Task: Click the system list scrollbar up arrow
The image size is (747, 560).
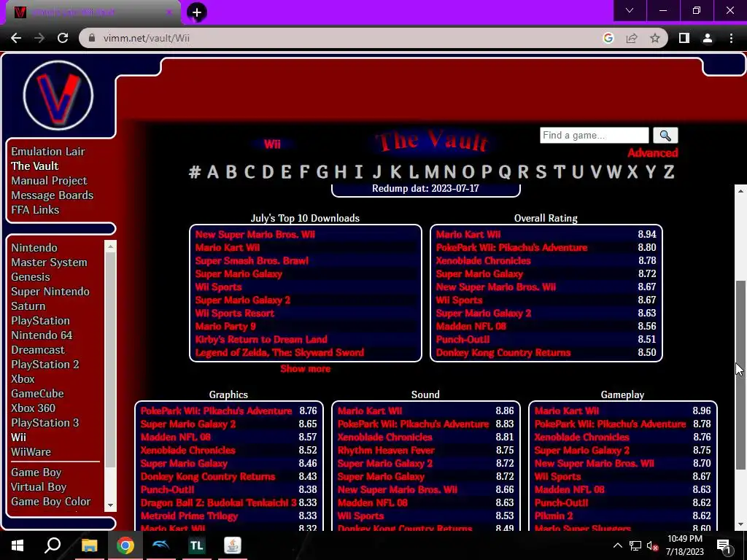Action: pos(111,246)
